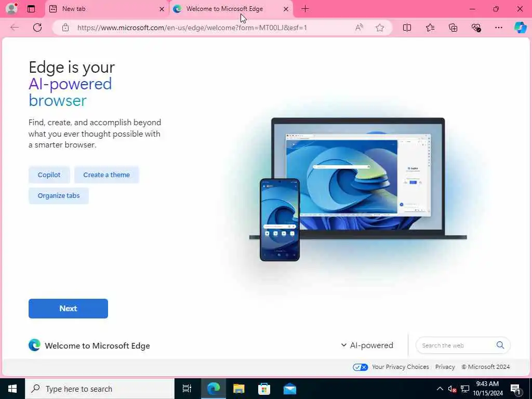The width and height of the screenshot is (532, 399).
Task: Open the profile avatar menu
Action: point(11,8)
